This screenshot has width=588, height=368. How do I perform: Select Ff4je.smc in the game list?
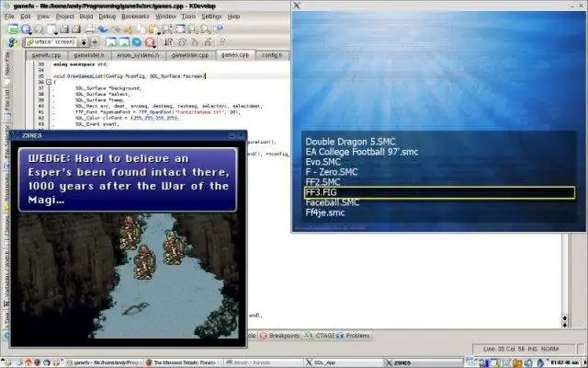[325, 213]
